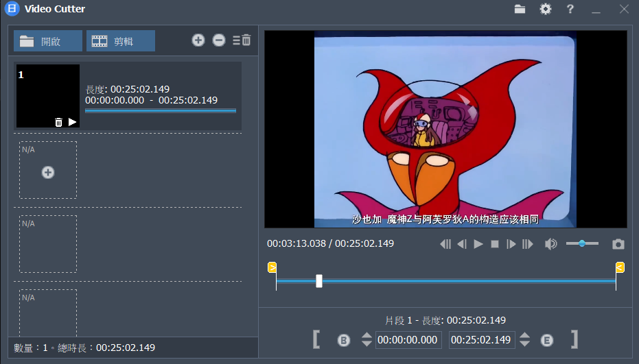The height and width of the screenshot is (364, 639).
Task: Open the help question mark
Action: [570, 9]
